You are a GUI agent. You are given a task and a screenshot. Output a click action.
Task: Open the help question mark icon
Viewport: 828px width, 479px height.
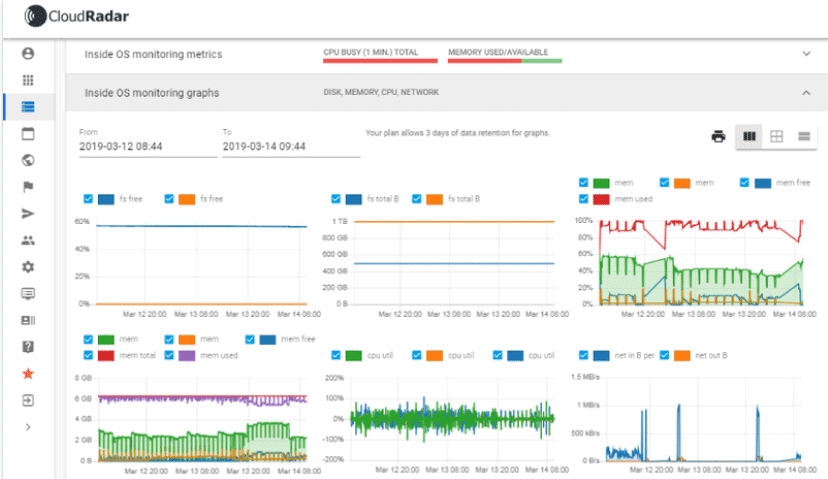click(x=28, y=347)
